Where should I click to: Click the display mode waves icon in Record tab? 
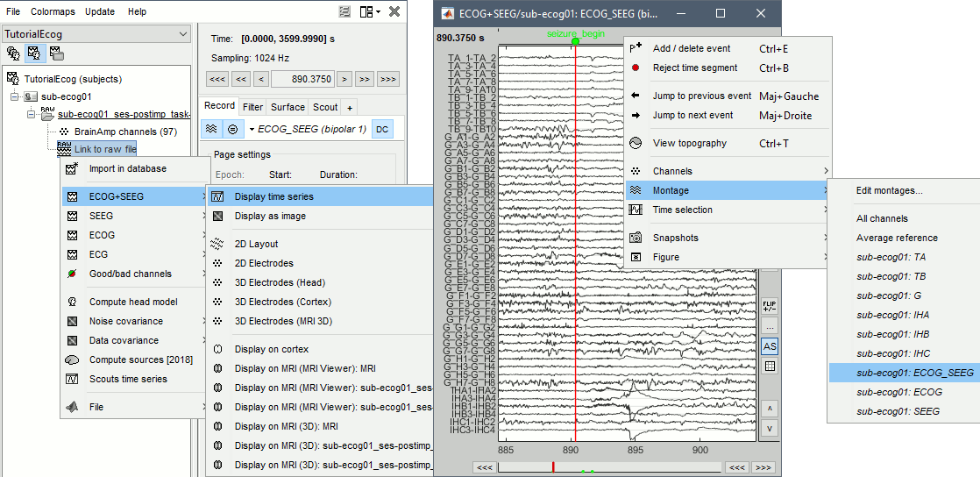pyautogui.click(x=210, y=129)
